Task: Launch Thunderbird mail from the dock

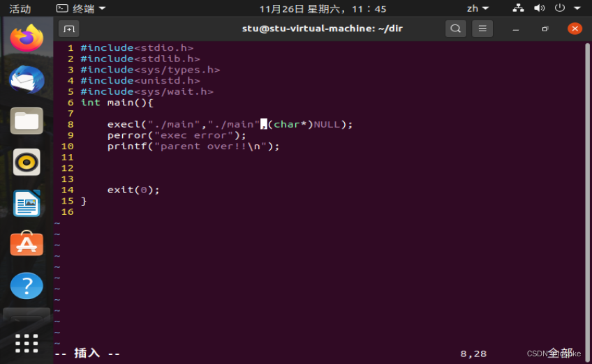Action: (27, 79)
